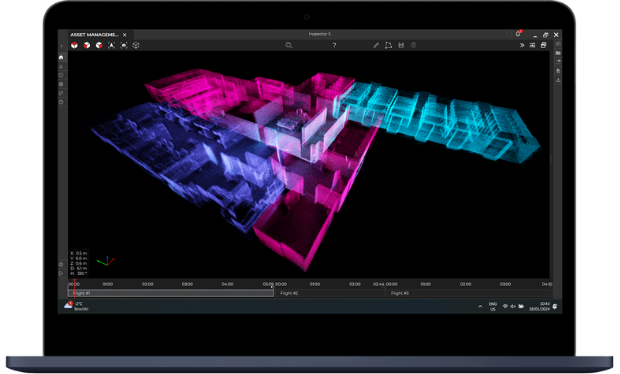Screen dimensions: 620x374
Task: Open the home icon in left sidebar
Action: click(x=61, y=57)
